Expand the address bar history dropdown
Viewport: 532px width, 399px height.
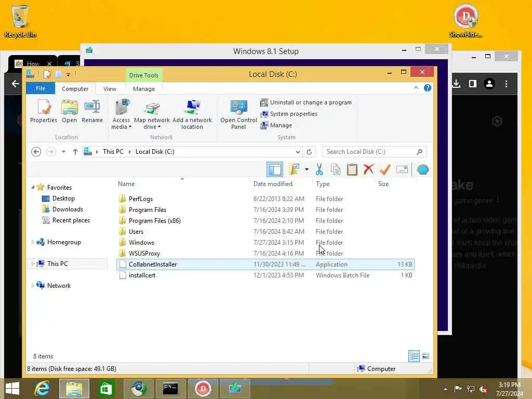coord(298,152)
